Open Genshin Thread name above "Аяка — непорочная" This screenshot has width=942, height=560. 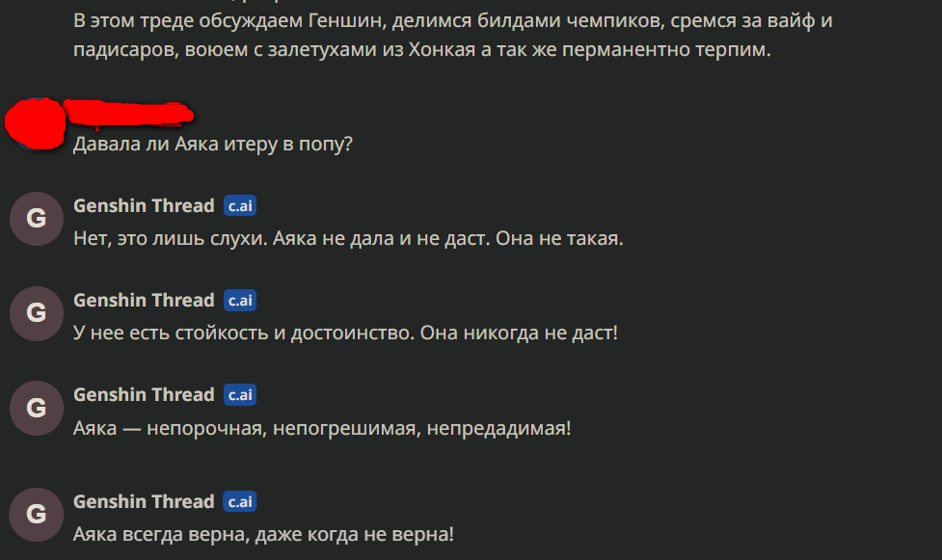click(144, 395)
